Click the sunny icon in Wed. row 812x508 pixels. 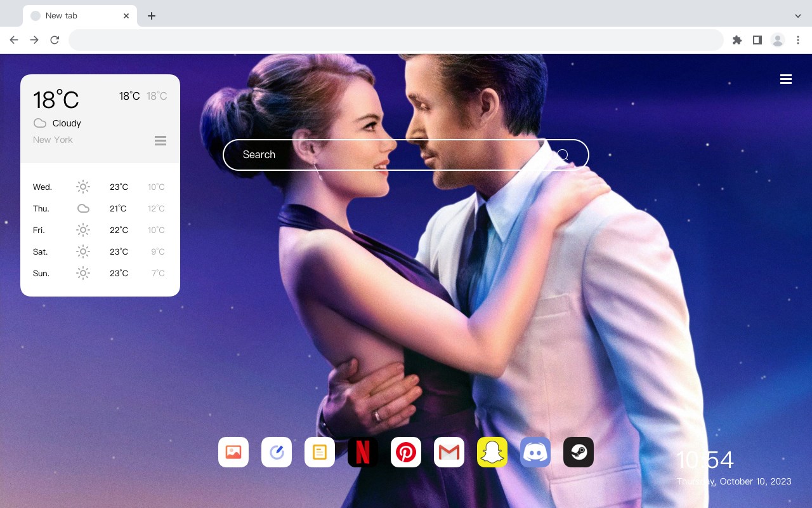(x=83, y=187)
